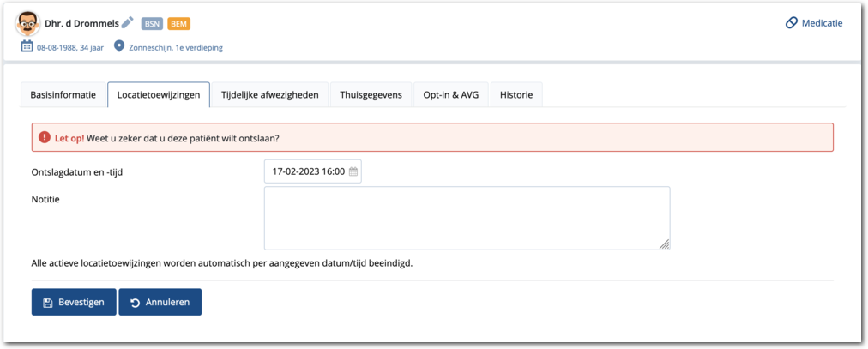Click the patient avatar picture
This screenshot has height=349, width=868.
pyautogui.click(x=28, y=23)
